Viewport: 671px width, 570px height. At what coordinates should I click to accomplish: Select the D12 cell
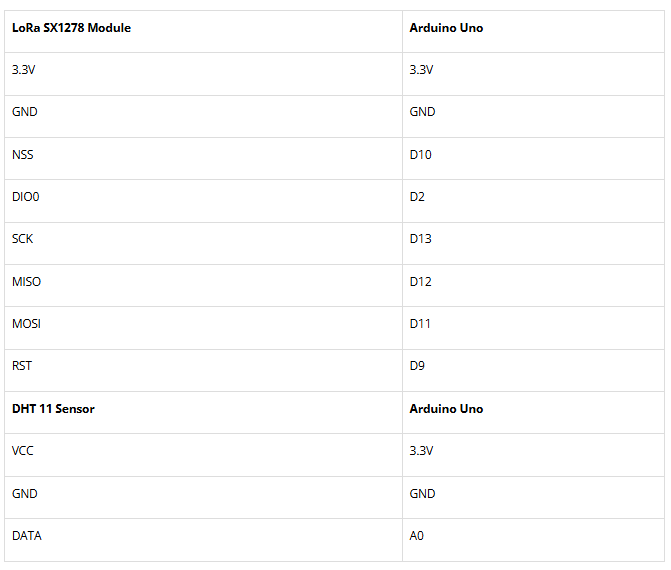420,282
